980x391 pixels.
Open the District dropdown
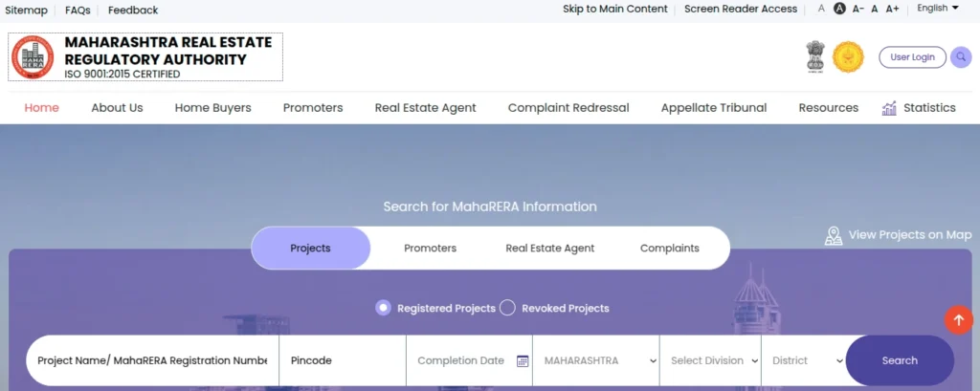pyautogui.click(x=804, y=361)
